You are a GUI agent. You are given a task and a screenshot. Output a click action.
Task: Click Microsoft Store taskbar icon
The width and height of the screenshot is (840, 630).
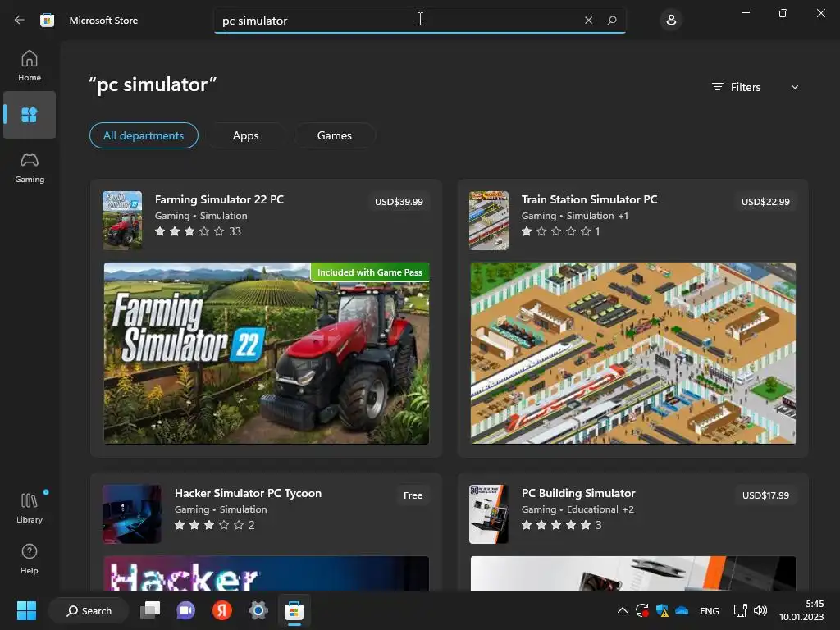[x=294, y=610]
